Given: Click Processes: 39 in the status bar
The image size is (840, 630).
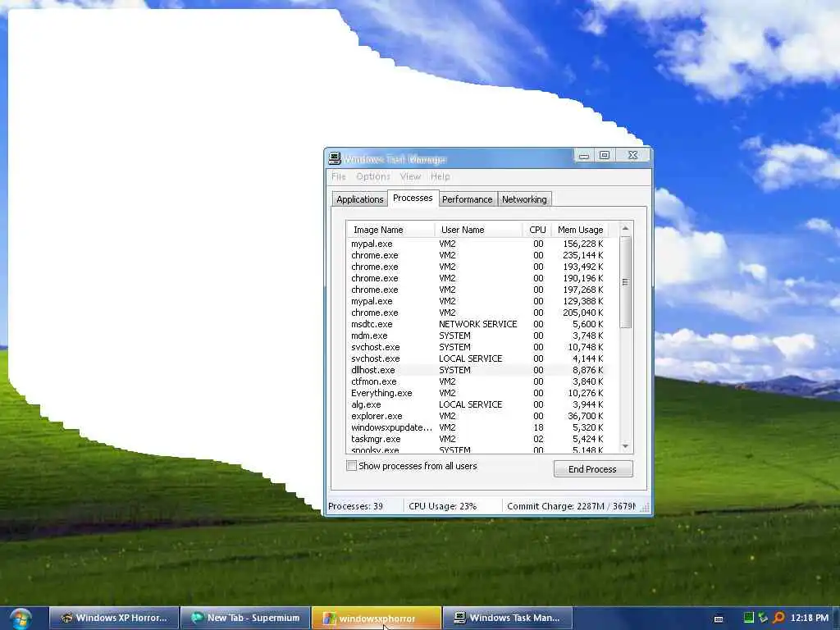Looking at the screenshot, I should pos(356,505).
